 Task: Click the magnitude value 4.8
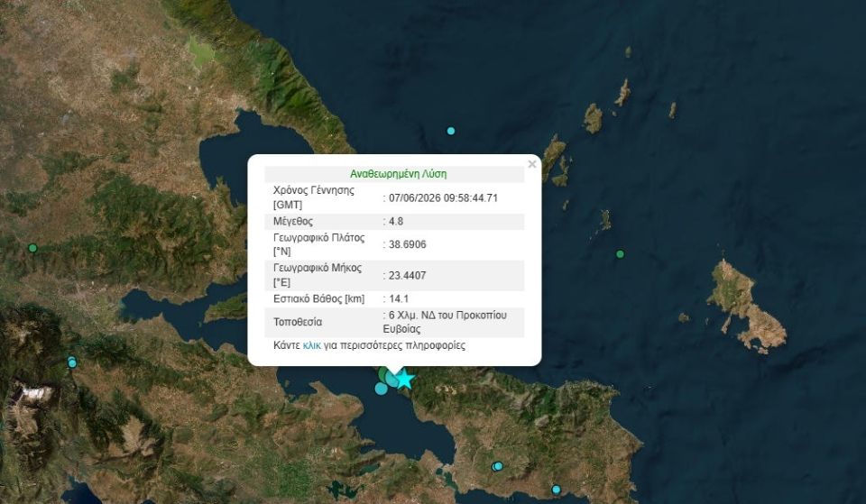[x=396, y=222]
